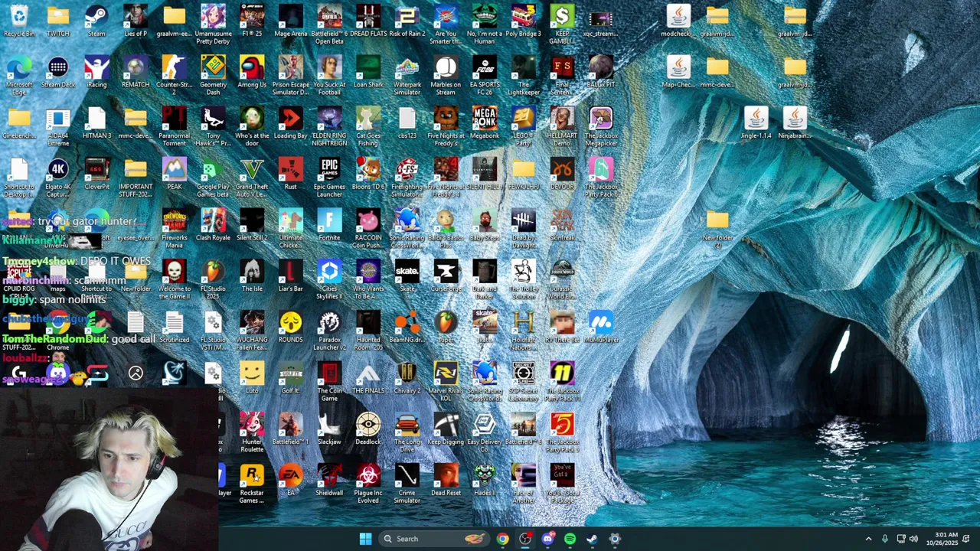
Task: Open the EA app shortcut
Action: (x=291, y=481)
